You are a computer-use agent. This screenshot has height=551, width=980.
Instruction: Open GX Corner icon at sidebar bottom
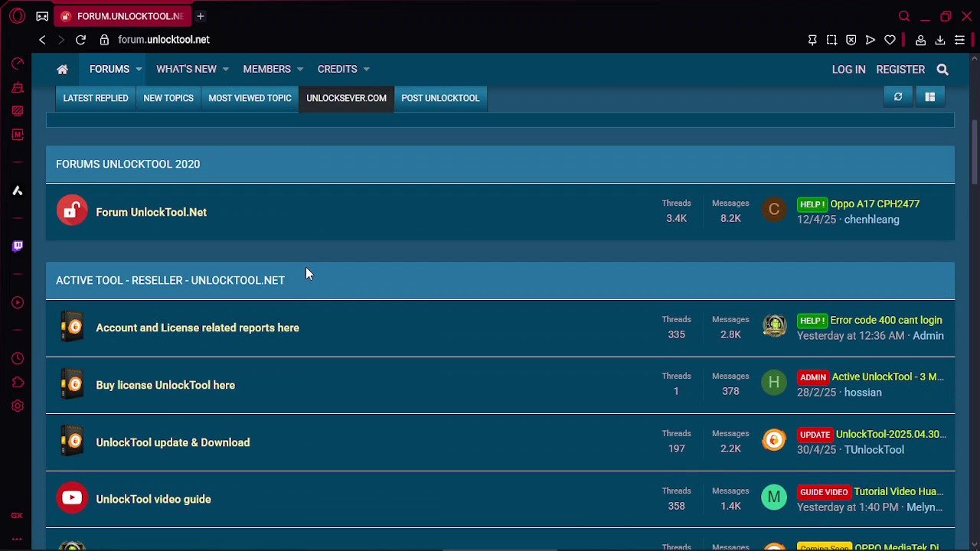(x=17, y=516)
